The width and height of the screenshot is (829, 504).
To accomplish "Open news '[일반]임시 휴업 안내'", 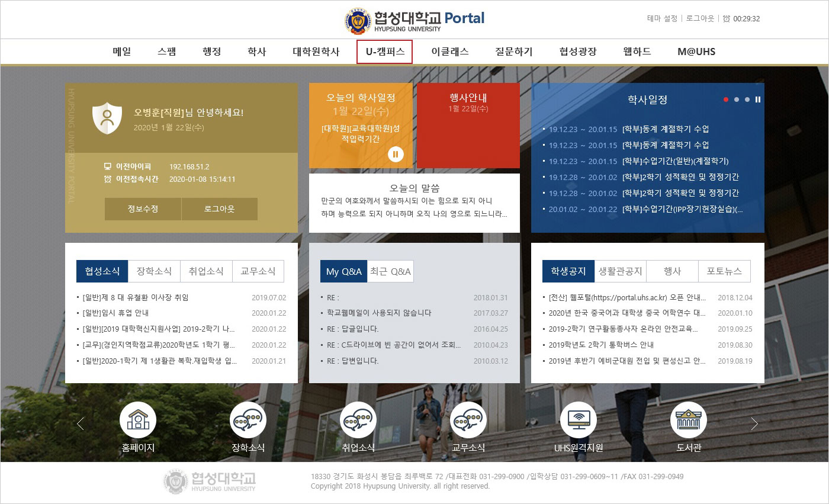I will [115, 313].
